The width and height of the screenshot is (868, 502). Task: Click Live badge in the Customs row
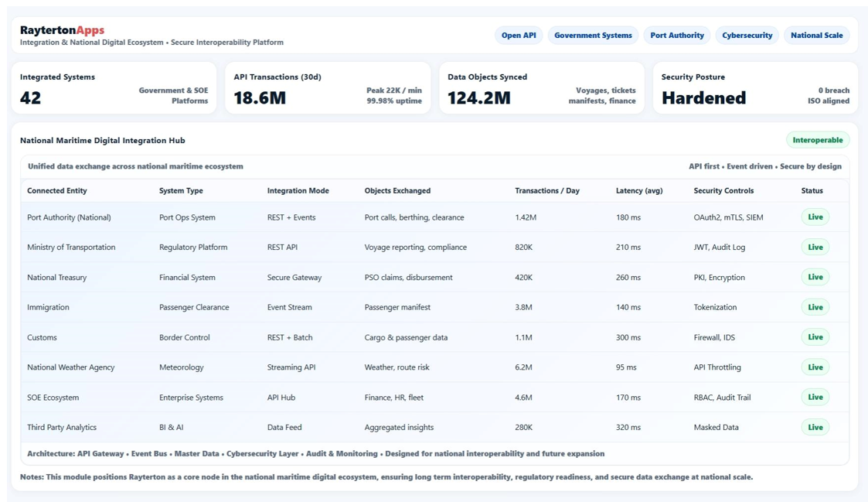[x=815, y=337]
